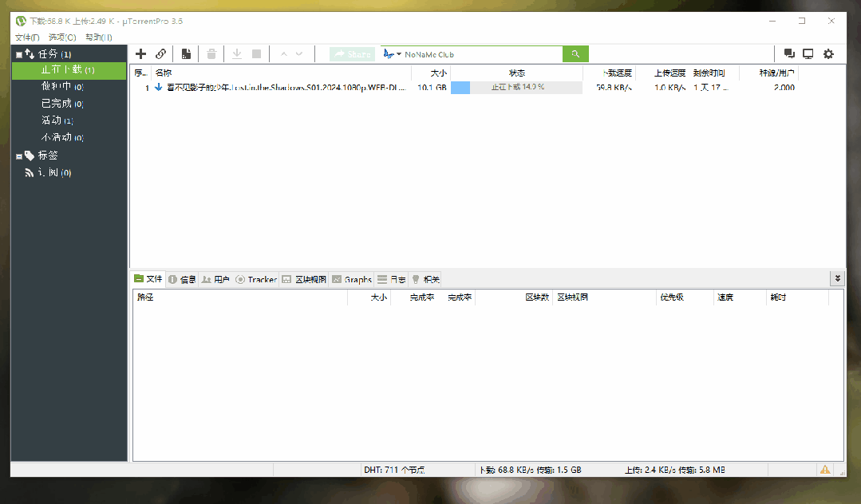
Task: Open preferences with the gear icon
Action: (x=828, y=53)
